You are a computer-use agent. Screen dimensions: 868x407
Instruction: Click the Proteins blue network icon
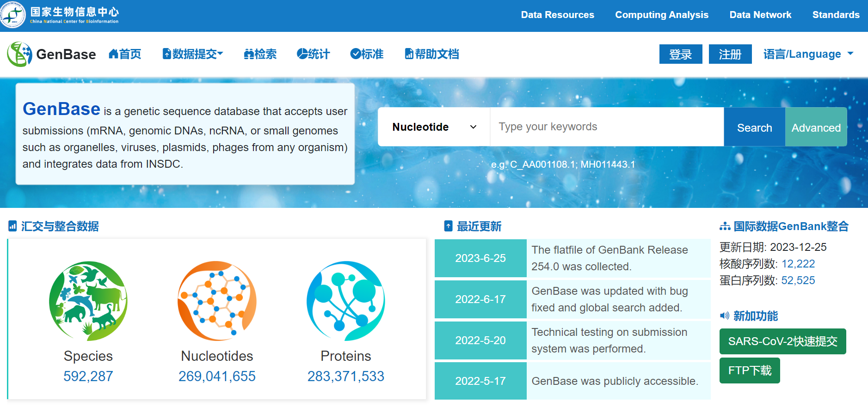pyautogui.click(x=345, y=301)
